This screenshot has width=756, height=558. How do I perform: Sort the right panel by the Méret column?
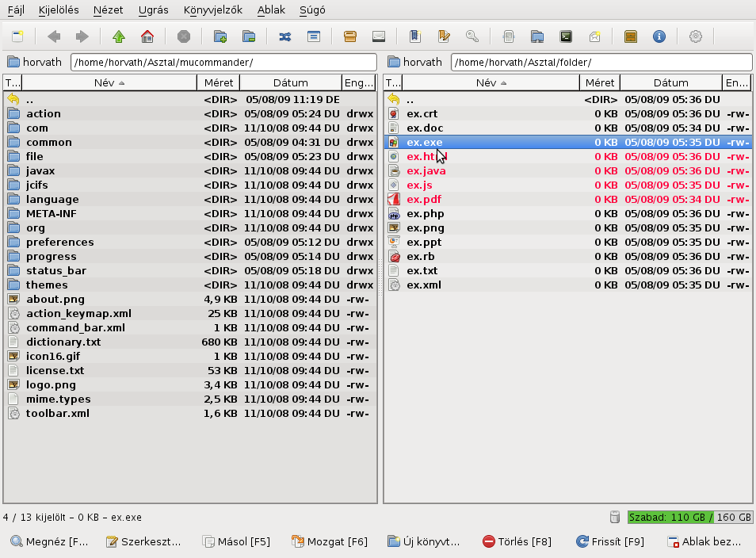pyautogui.click(x=600, y=83)
